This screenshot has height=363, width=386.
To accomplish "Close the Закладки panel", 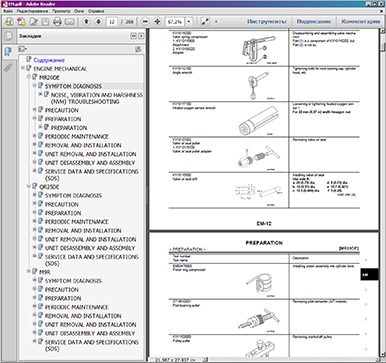I will 141,36.
